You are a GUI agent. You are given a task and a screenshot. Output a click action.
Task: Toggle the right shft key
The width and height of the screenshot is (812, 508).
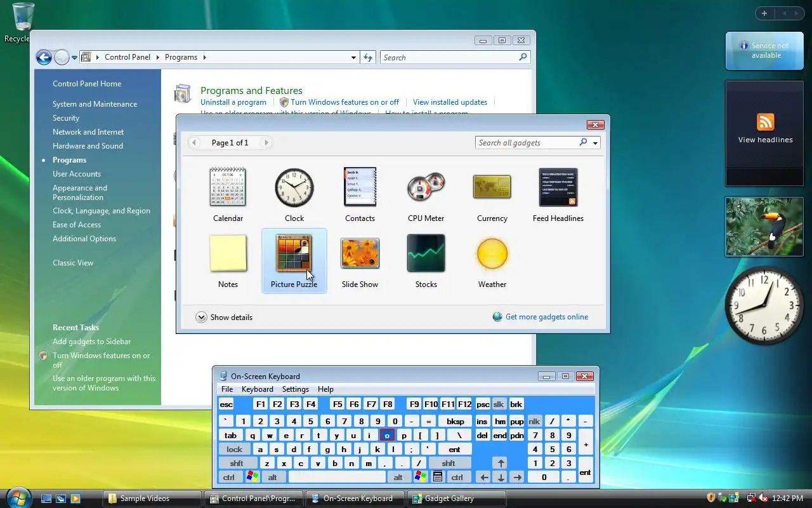pyautogui.click(x=449, y=464)
